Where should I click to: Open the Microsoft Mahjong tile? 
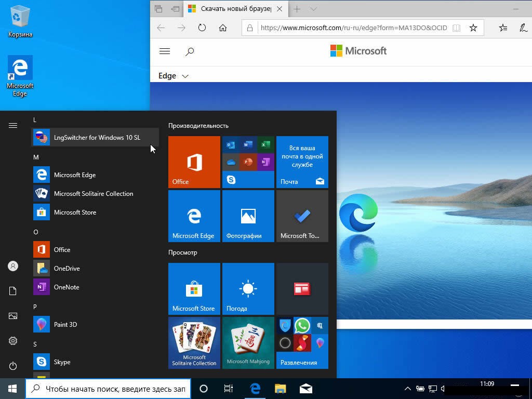coord(248,343)
